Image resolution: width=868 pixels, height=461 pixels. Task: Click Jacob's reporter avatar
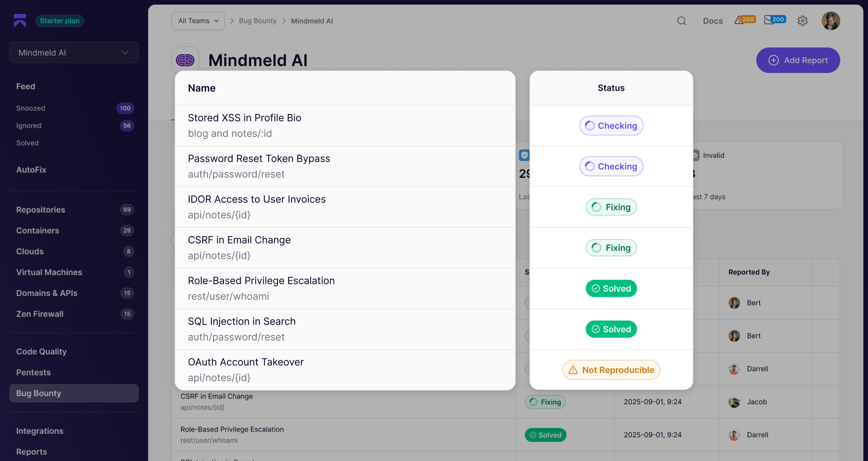(x=734, y=402)
